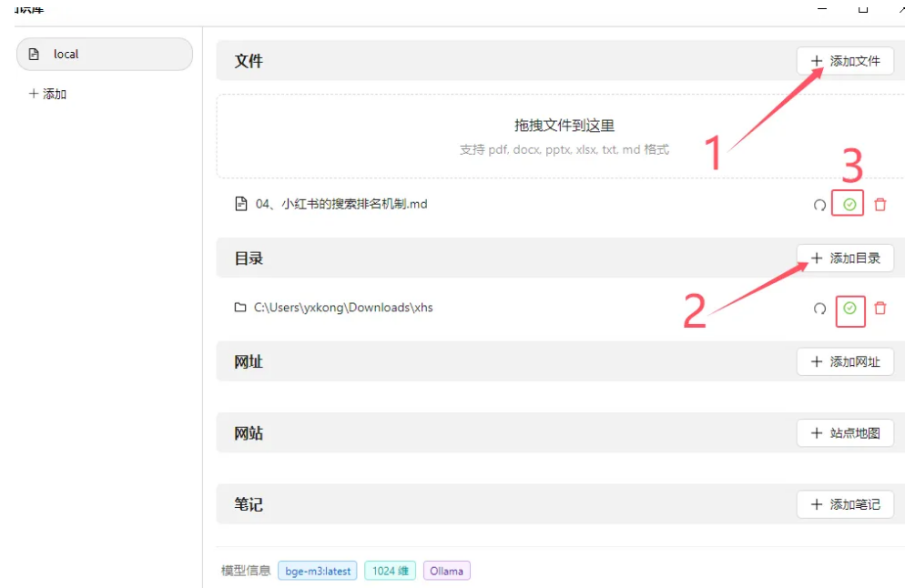This screenshot has height=588, width=905.
Task: Toggle the green checkmark on the md file
Action: tap(848, 204)
